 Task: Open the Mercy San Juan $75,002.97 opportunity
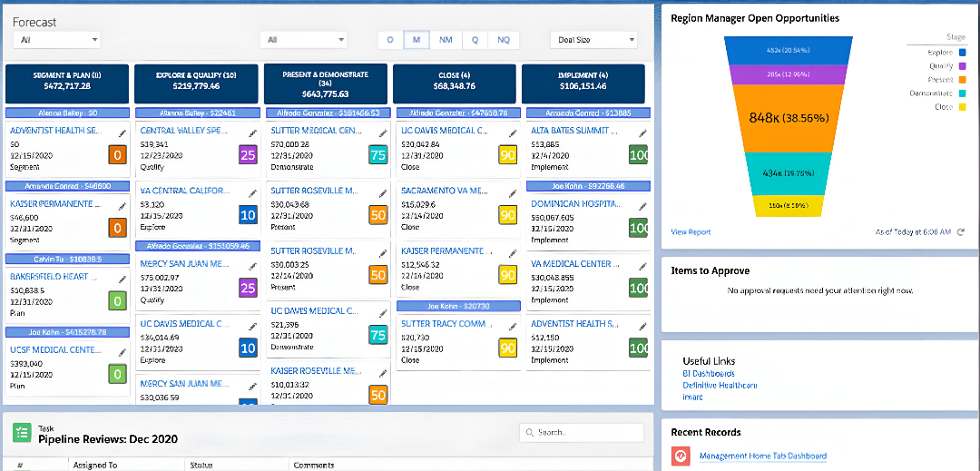183,263
